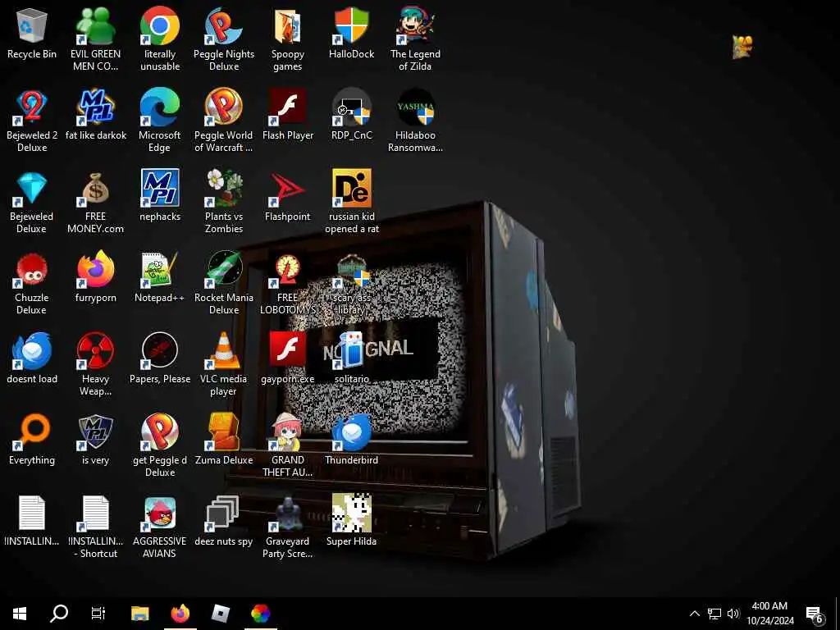Select the Zuma Deluxe icon

pyautogui.click(x=223, y=432)
